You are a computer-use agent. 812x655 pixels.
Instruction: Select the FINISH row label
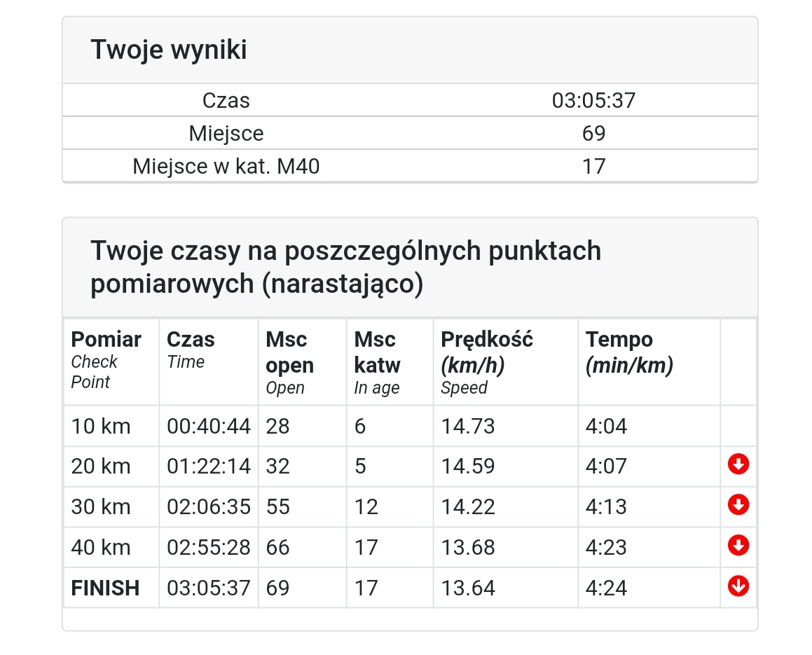[105, 588]
